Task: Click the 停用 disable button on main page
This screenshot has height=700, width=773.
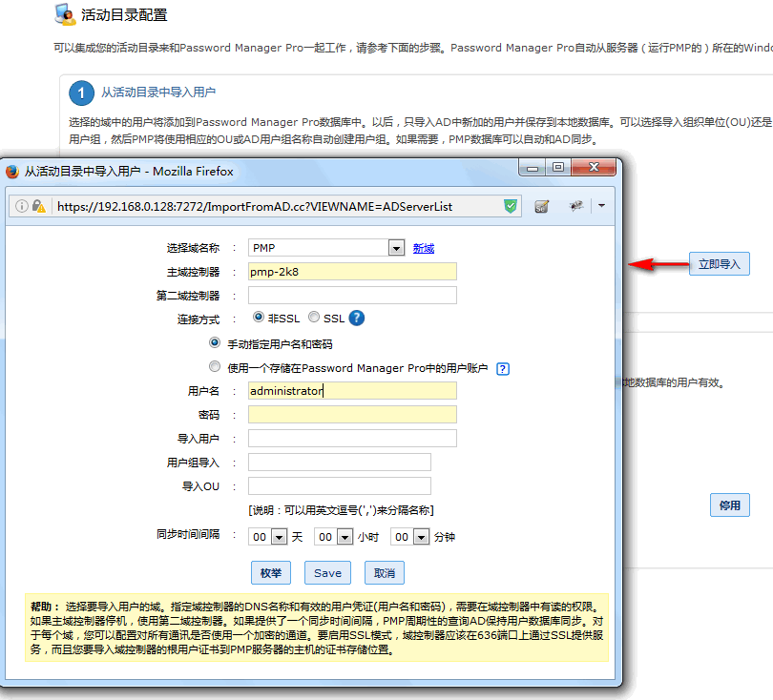Action: point(730,504)
